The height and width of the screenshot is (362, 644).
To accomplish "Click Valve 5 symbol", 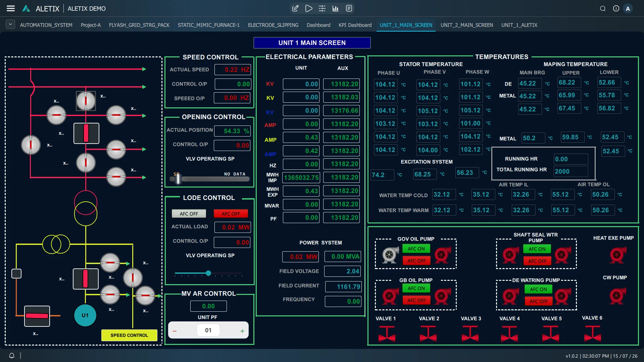I will 551,334.
